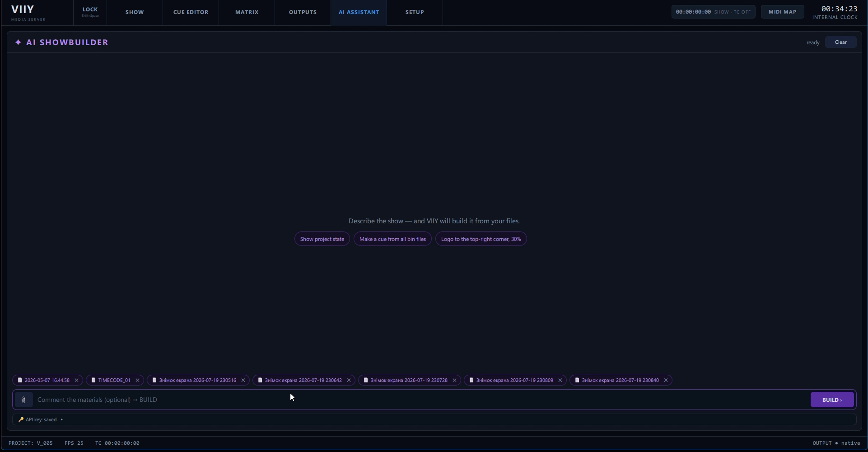This screenshot has width=868, height=452.
Task: Click OUTPUT native status indicator
Action: tap(836, 443)
